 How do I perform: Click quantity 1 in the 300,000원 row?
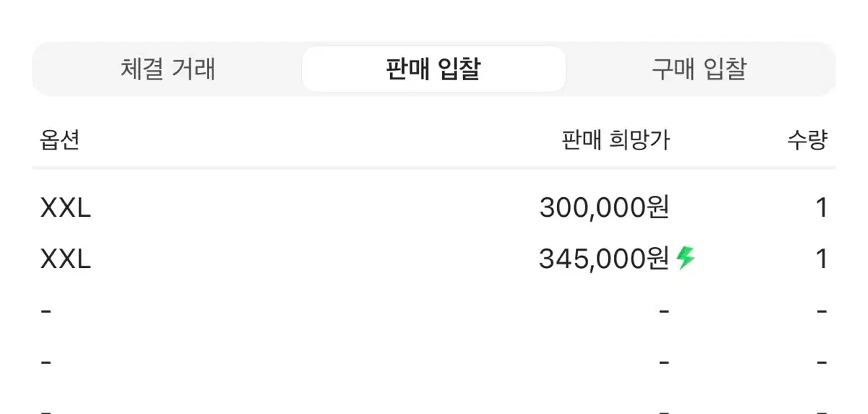[x=821, y=209]
